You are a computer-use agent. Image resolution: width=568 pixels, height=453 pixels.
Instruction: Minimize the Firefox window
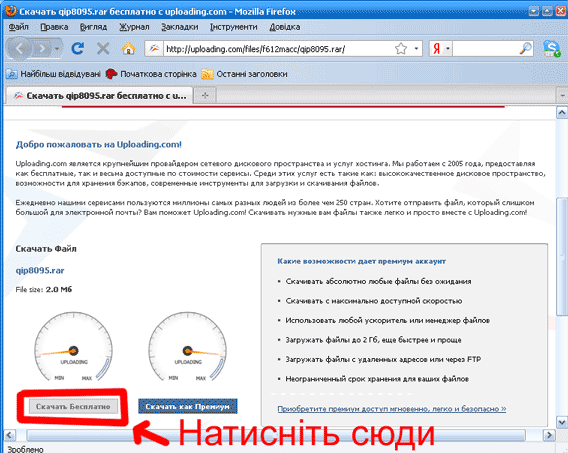(x=534, y=11)
